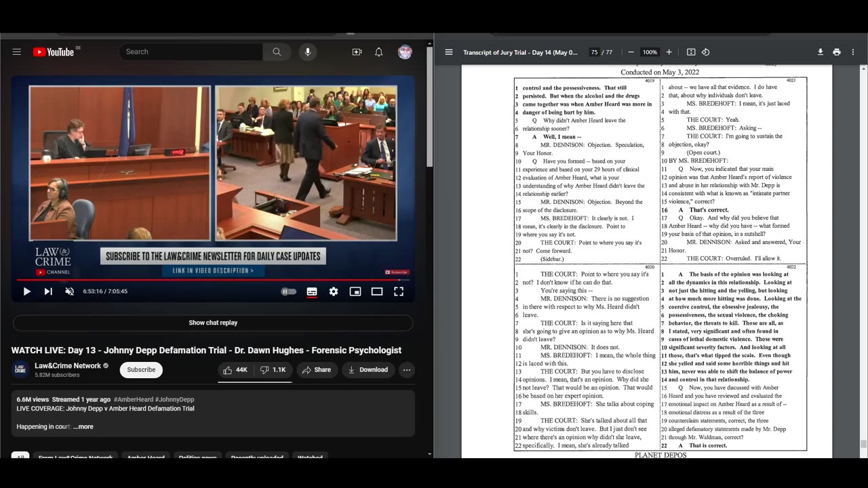This screenshot has height=488, width=868.
Task: Skip to next video
Action: pos(48,291)
